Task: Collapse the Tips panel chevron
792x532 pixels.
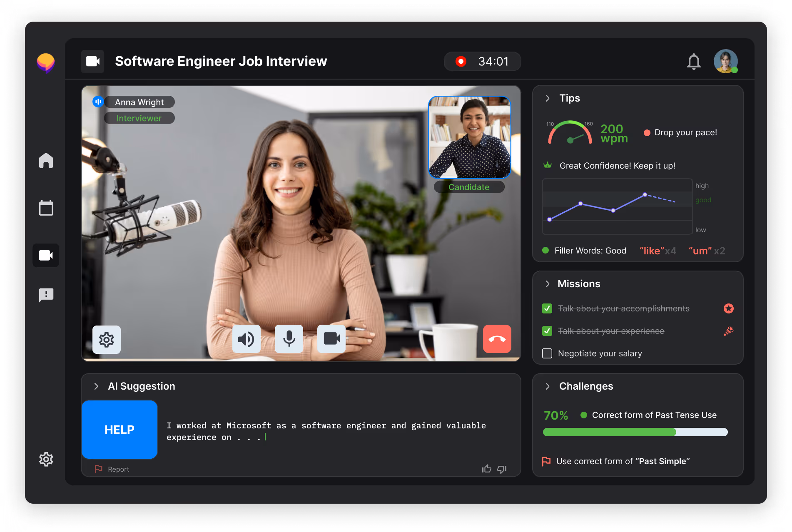Action: (548, 98)
